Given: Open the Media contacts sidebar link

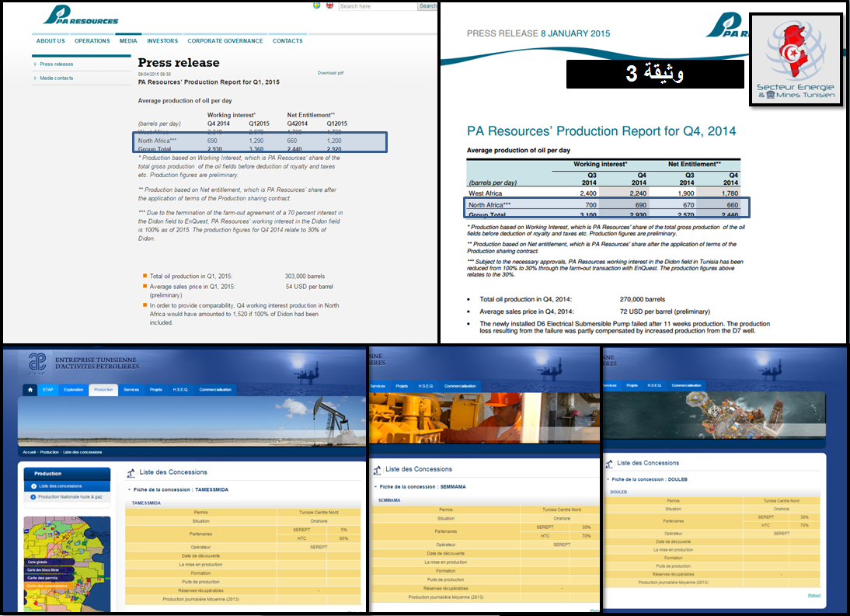Looking at the screenshot, I should 57,78.
